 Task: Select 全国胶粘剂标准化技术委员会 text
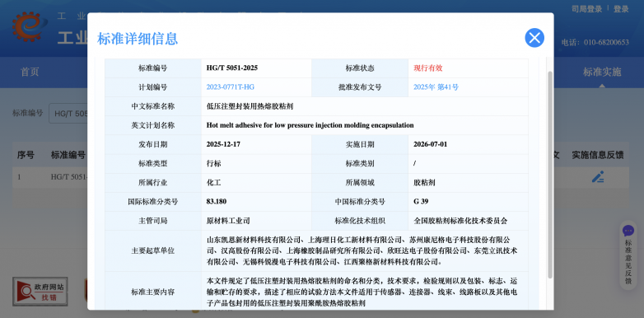click(x=460, y=221)
